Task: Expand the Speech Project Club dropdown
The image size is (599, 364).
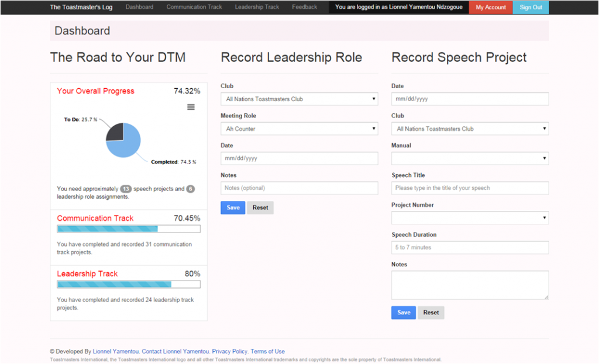Action: coord(470,129)
